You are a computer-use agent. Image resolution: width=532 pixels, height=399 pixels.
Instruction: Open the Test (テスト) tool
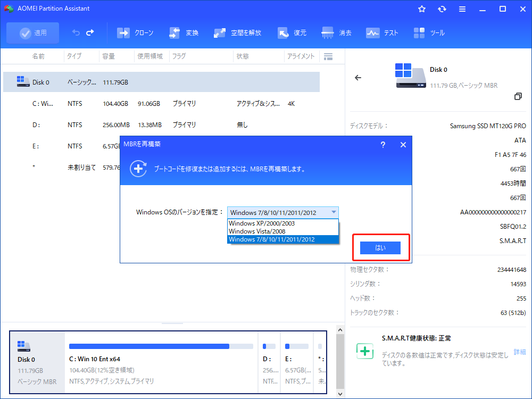pos(372,33)
